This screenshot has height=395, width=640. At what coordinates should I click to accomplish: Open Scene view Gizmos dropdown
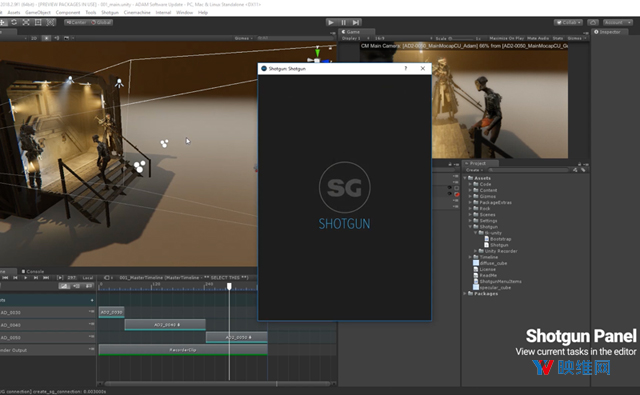pyautogui.click(x=244, y=38)
